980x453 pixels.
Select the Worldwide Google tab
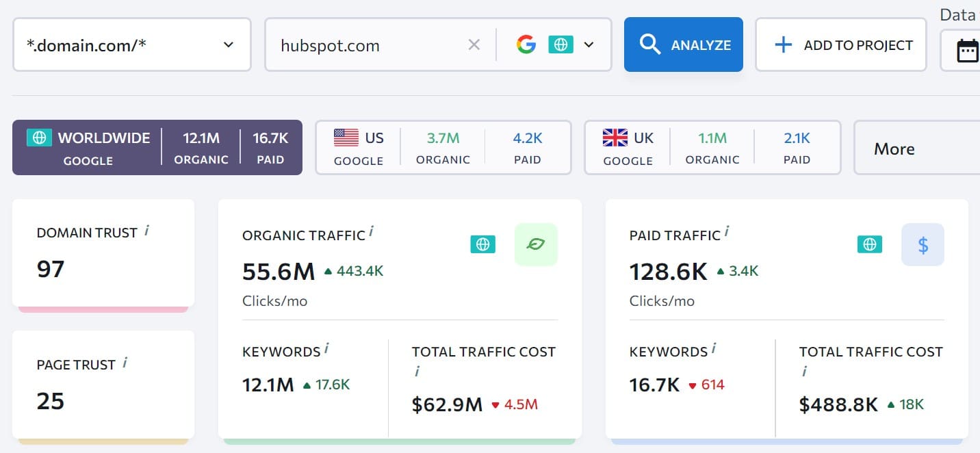point(157,148)
